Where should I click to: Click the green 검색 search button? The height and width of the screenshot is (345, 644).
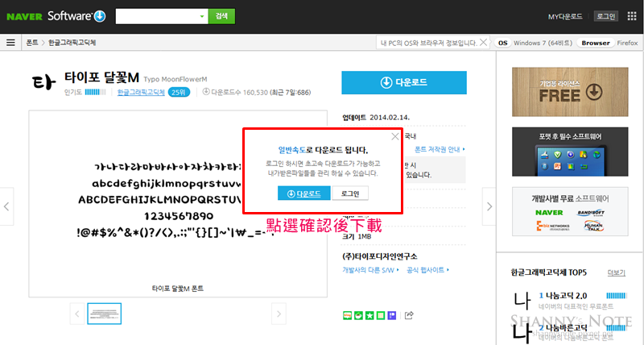click(222, 16)
